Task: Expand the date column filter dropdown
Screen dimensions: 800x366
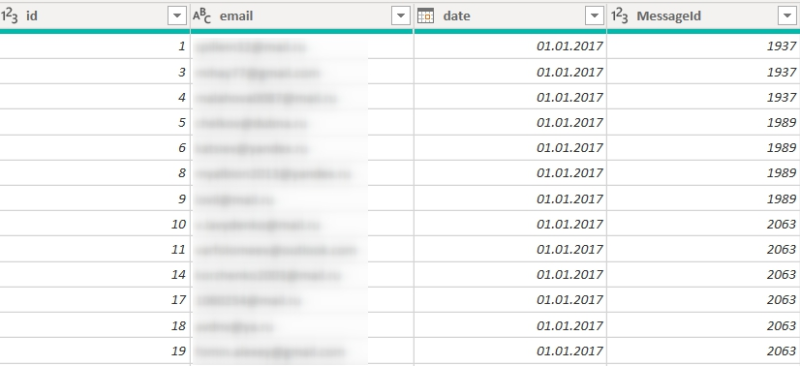Action: [x=594, y=16]
